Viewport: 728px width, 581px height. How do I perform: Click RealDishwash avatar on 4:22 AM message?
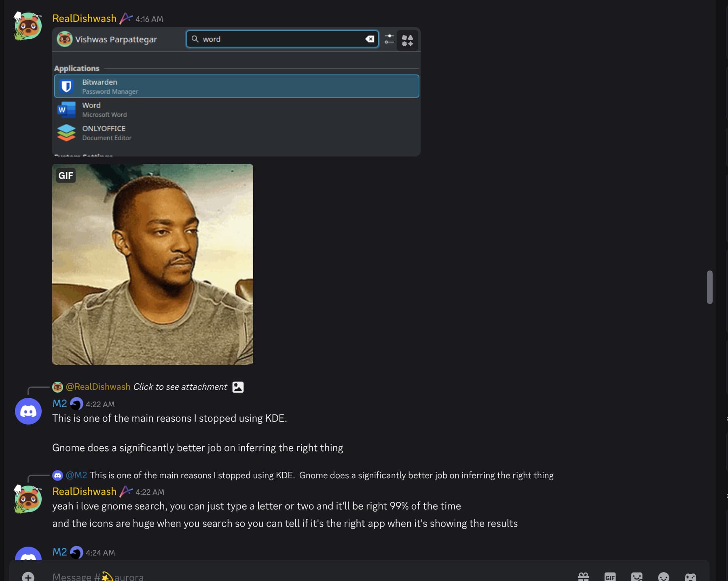tap(28, 499)
